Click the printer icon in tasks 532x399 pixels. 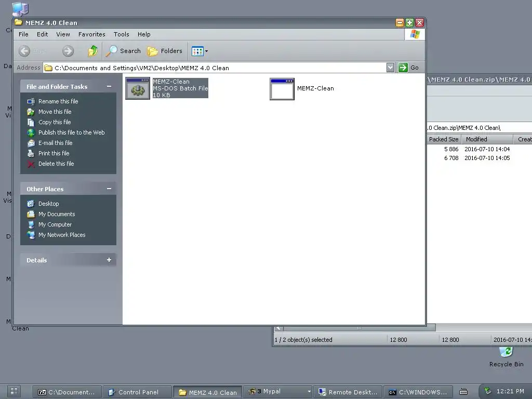click(31, 153)
